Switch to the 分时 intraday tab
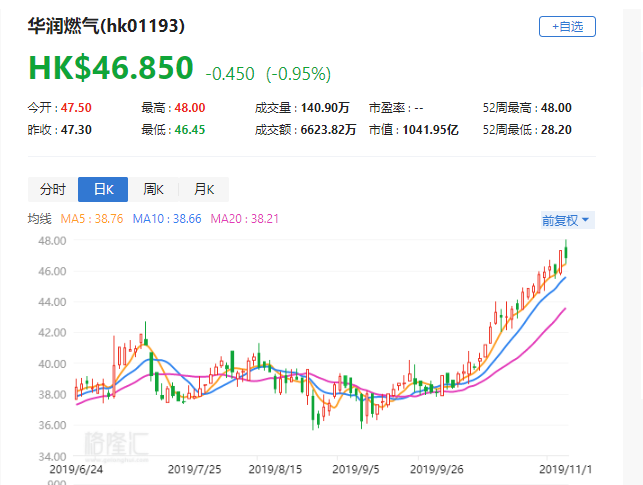This screenshot has width=643, height=485. 52,189
